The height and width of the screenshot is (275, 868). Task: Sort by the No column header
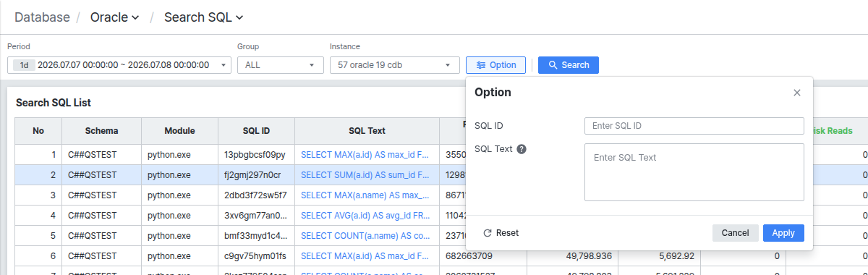pos(38,131)
